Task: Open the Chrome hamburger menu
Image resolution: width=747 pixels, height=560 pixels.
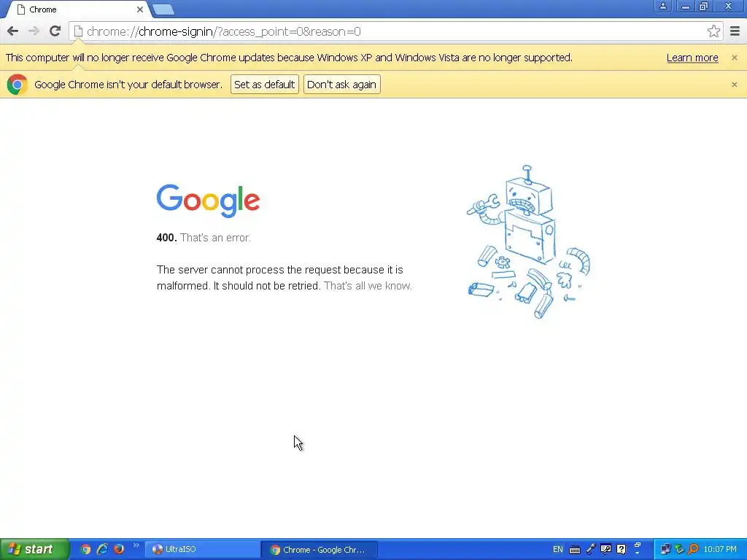Action: pos(735,31)
